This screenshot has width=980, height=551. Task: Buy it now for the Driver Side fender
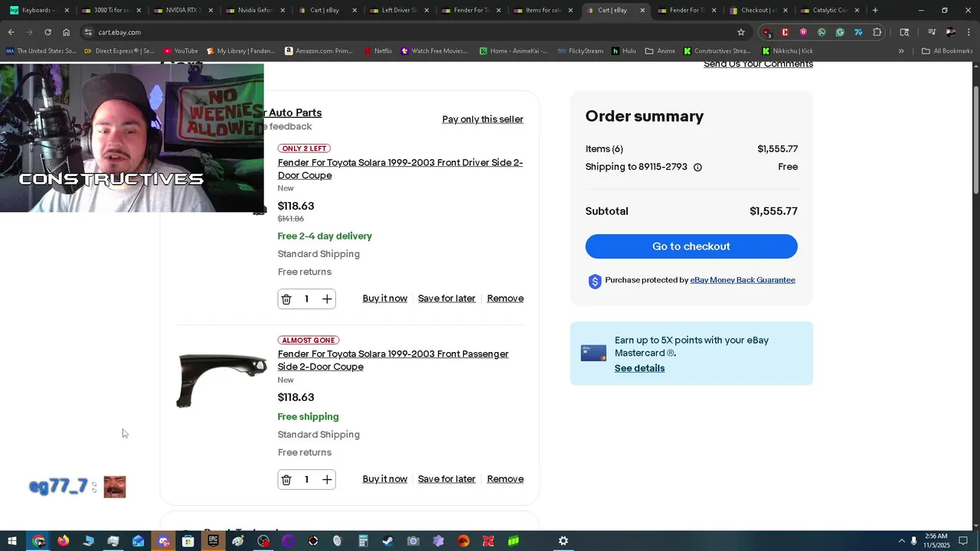[x=385, y=298]
